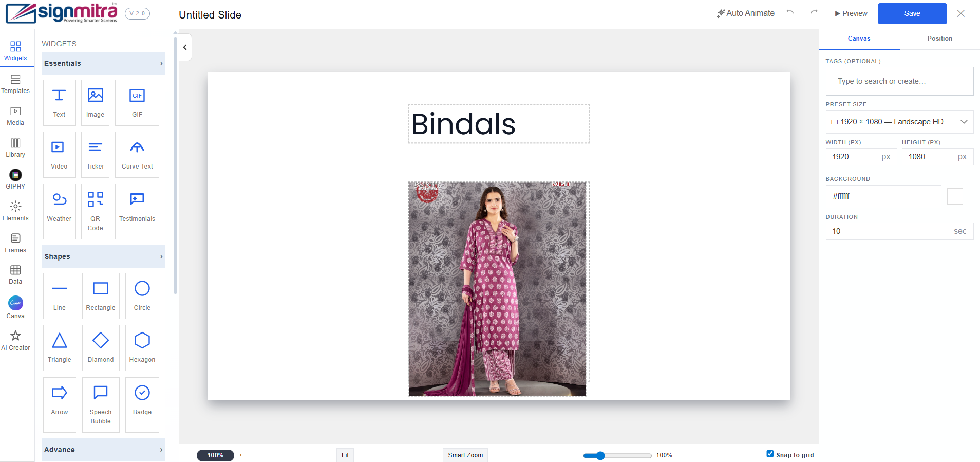The width and height of the screenshot is (980, 462).
Task: Click the Duration input field
Action: (899, 231)
